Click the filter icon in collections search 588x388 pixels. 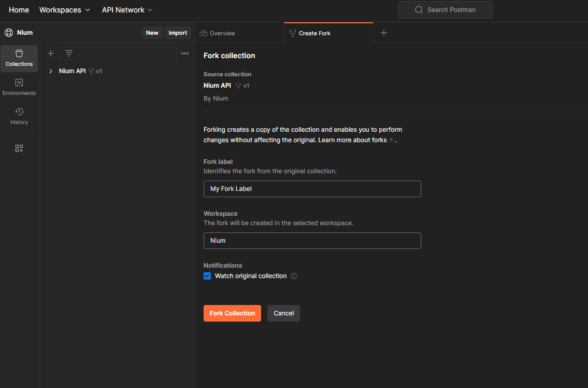coord(68,53)
